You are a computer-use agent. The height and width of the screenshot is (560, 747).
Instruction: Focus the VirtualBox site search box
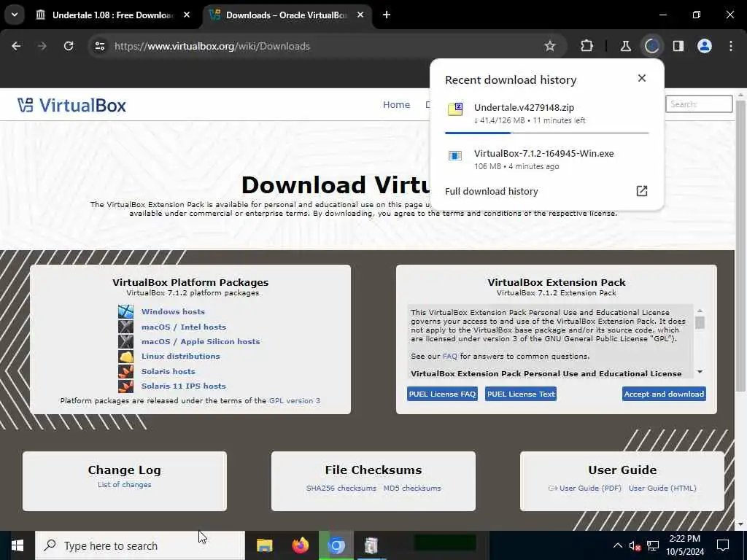pos(699,104)
